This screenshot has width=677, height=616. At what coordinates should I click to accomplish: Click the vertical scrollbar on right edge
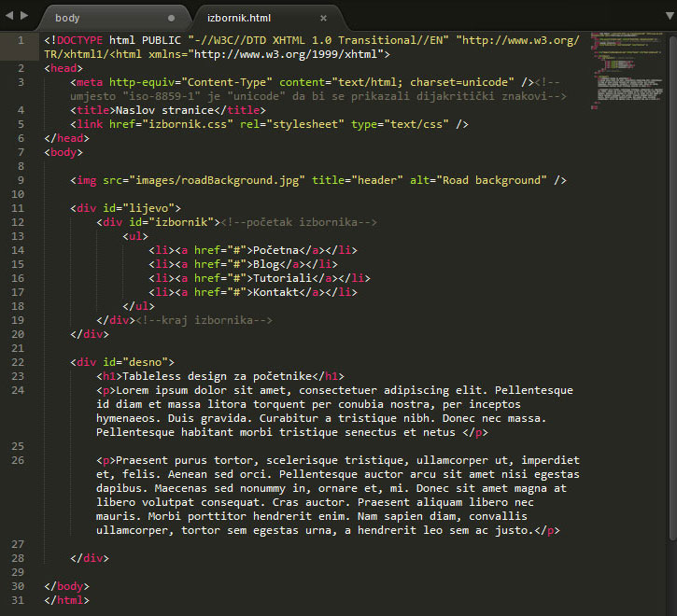(671, 280)
